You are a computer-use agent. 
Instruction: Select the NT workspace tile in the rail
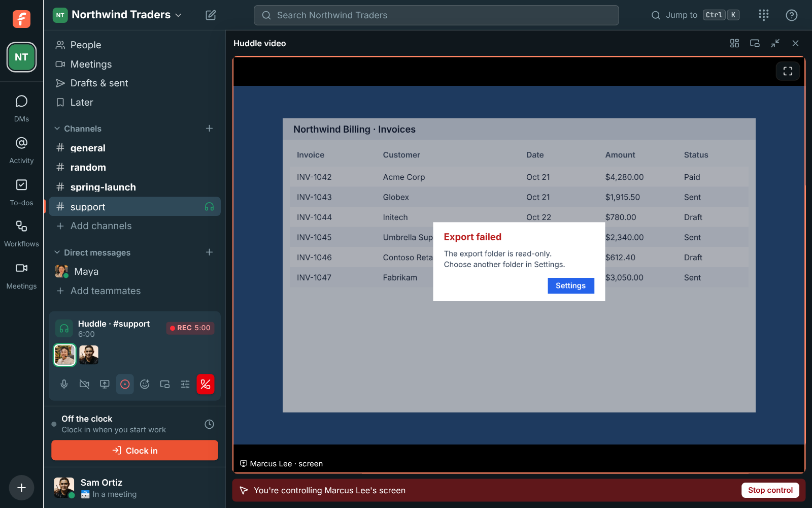21,57
